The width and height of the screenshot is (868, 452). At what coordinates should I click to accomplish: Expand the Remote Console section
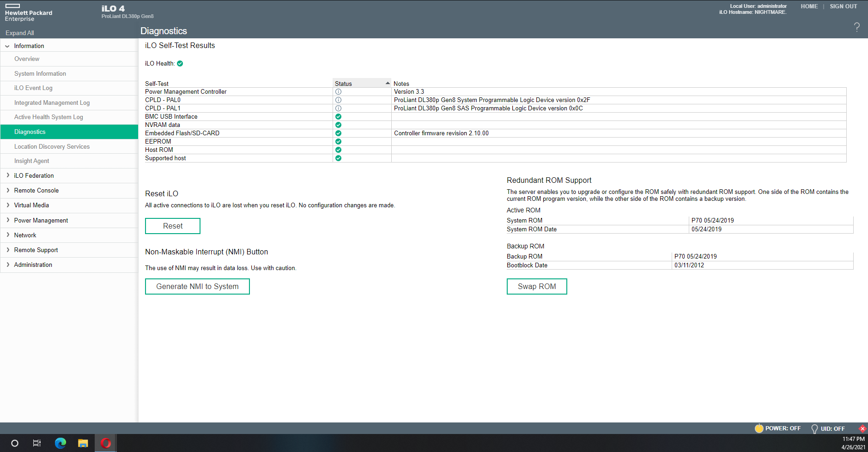pyautogui.click(x=8, y=190)
